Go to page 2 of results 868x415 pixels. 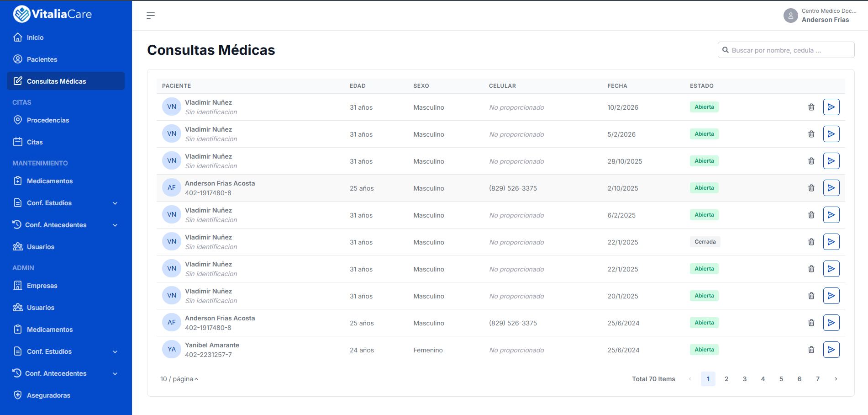(x=726, y=379)
